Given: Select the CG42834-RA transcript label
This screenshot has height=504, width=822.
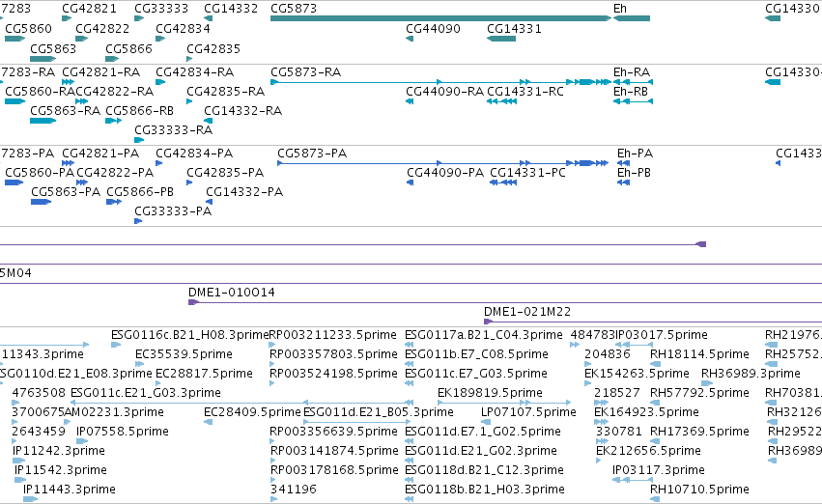Looking at the screenshot, I should [195, 72].
